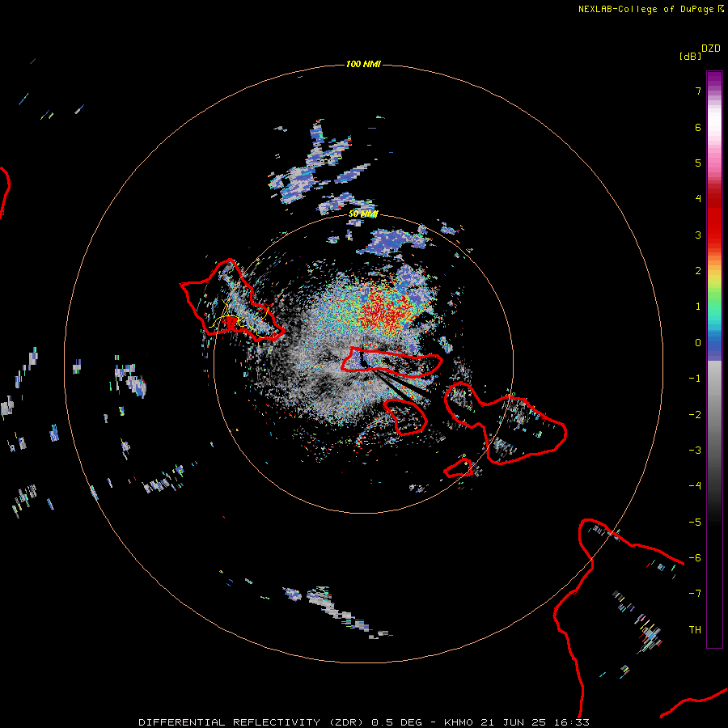Image resolution: width=728 pixels, height=728 pixels.
Task: Click the 100 NMI range ring label
Action: (x=363, y=64)
